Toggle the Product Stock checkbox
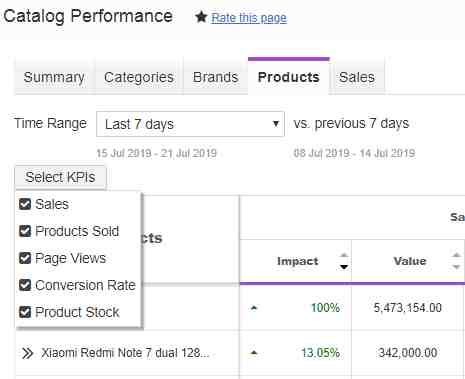The height and width of the screenshot is (379, 465). click(25, 312)
